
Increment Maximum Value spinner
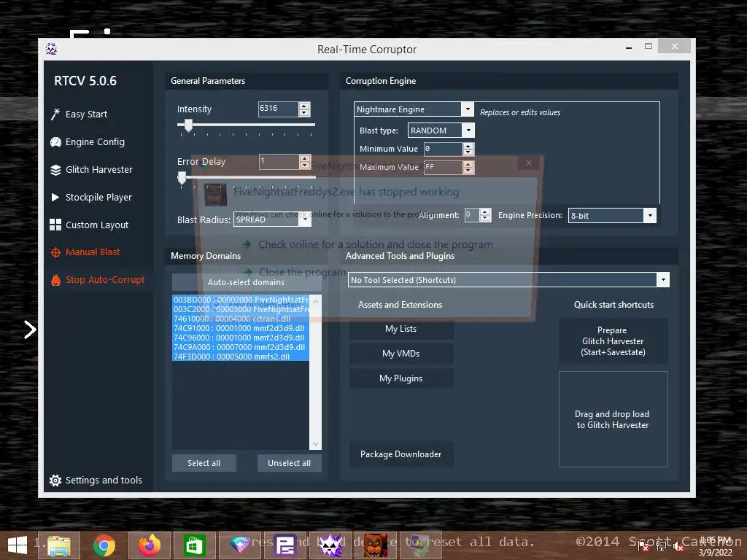[x=468, y=164]
